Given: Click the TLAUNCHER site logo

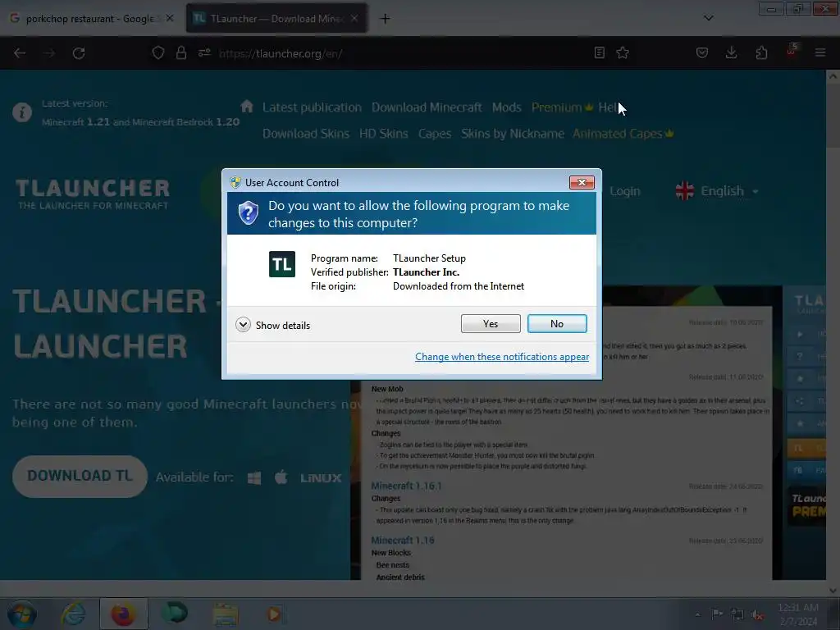Looking at the screenshot, I should click(92, 194).
